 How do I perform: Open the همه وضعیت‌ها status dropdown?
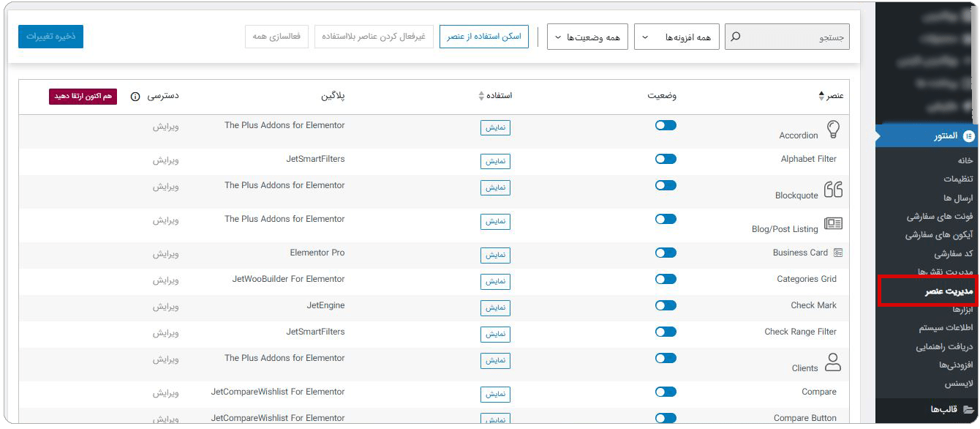[587, 37]
